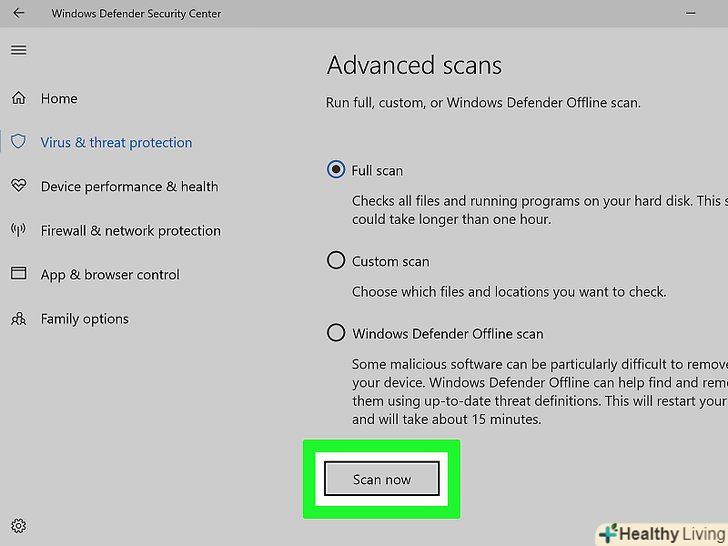The width and height of the screenshot is (728, 546).
Task: Click the Family options people icon
Action: pyautogui.click(x=19, y=318)
